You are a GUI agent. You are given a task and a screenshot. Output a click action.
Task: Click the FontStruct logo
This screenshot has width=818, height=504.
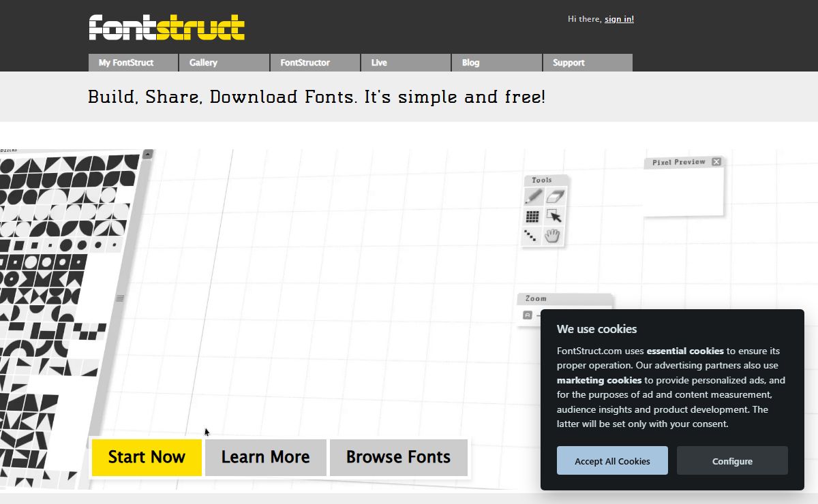point(166,27)
